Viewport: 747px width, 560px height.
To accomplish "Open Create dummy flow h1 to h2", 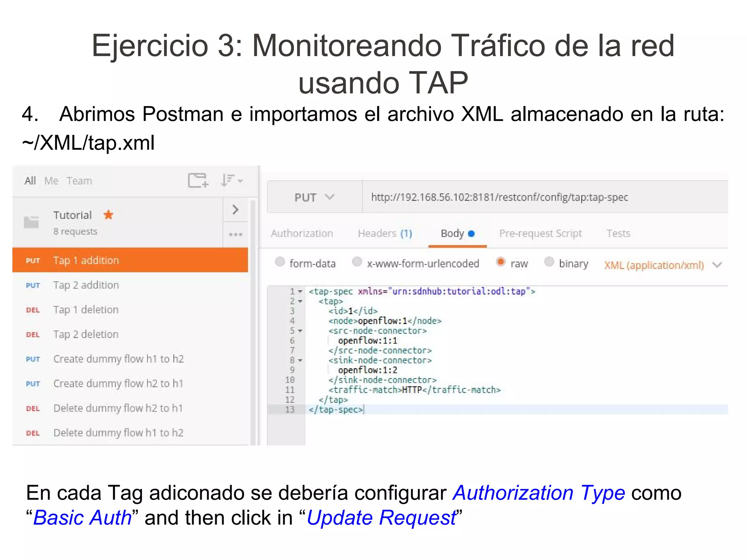I will (x=130, y=359).
